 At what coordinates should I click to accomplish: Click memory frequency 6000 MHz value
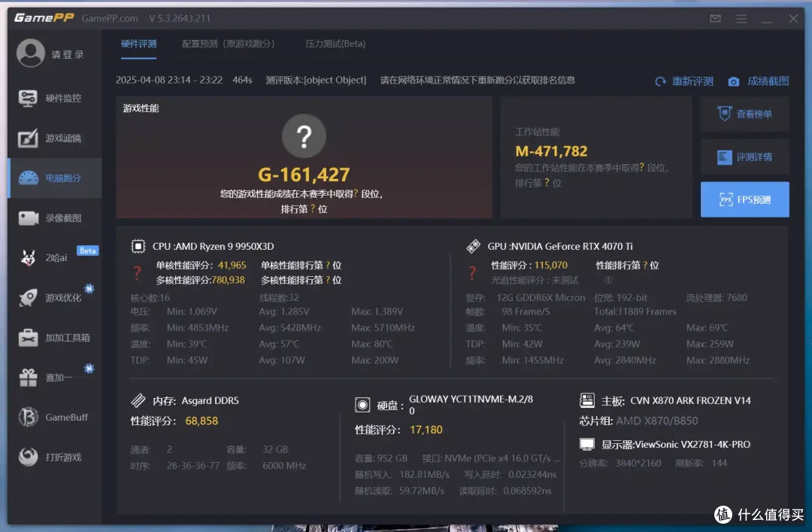tap(283, 466)
